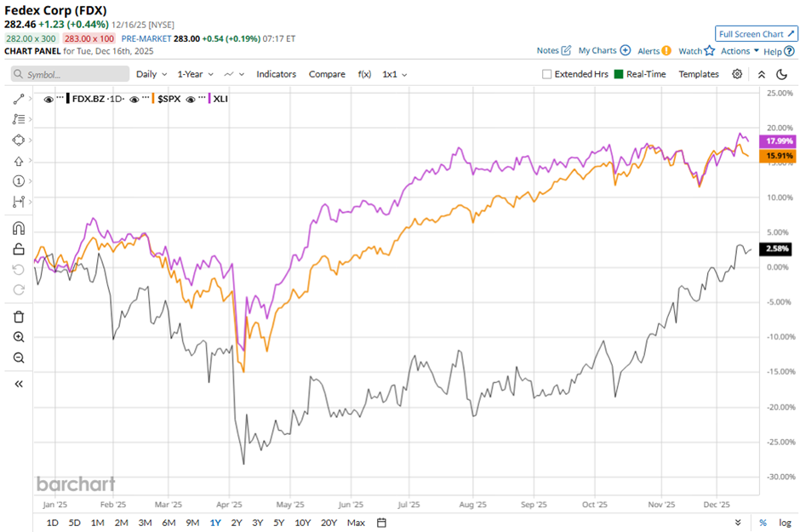
Task: Click the undo arrow icon
Action: [19, 269]
